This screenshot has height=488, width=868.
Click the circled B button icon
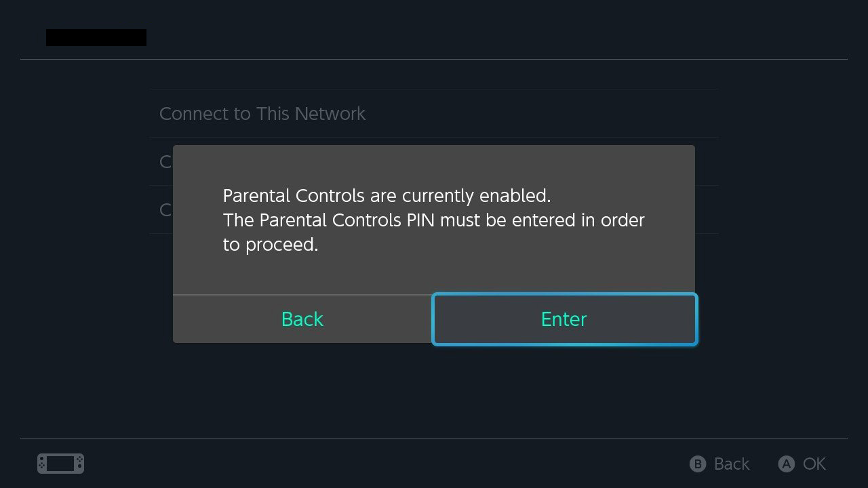point(698,464)
